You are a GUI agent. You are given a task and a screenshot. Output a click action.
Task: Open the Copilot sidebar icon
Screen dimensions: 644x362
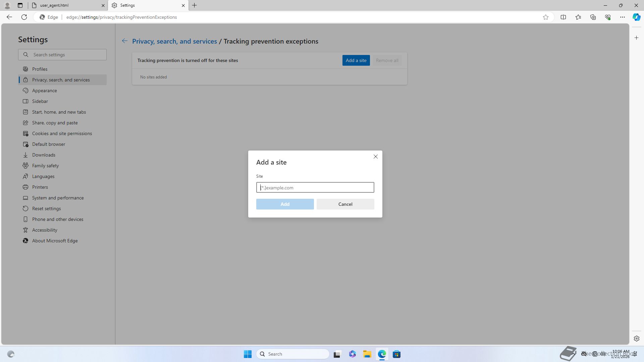click(636, 17)
